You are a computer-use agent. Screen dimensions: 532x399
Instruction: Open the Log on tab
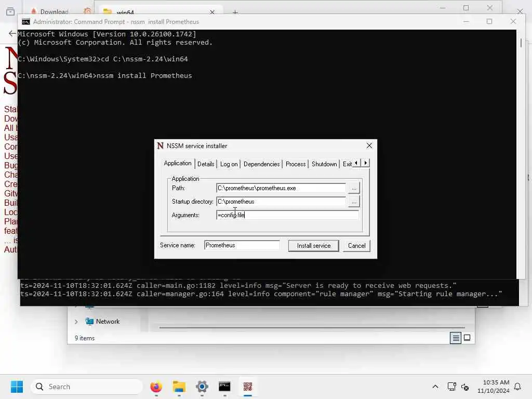[229, 164]
